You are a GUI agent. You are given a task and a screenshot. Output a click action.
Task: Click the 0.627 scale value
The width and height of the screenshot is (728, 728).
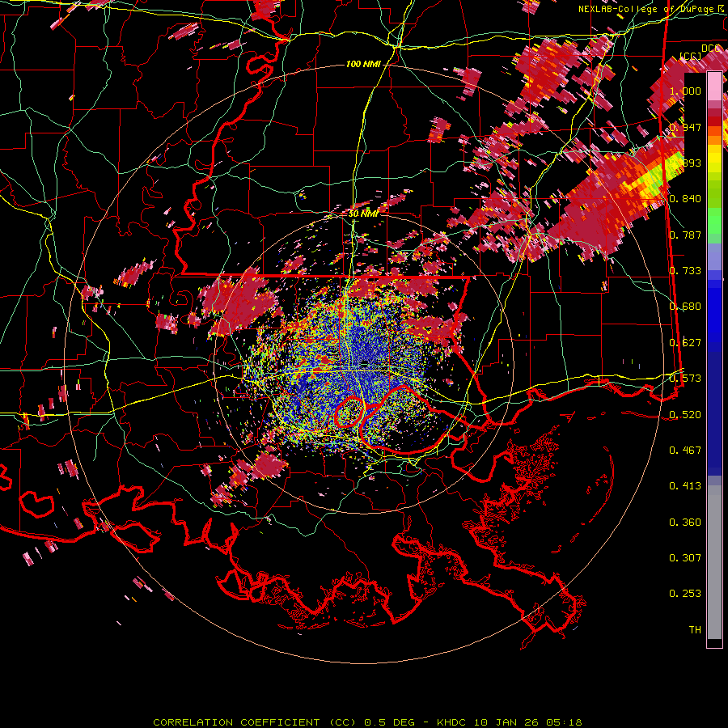click(x=685, y=343)
